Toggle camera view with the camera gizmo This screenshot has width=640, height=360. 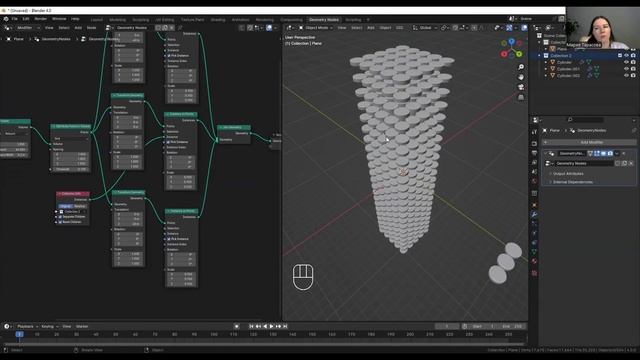click(x=521, y=87)
